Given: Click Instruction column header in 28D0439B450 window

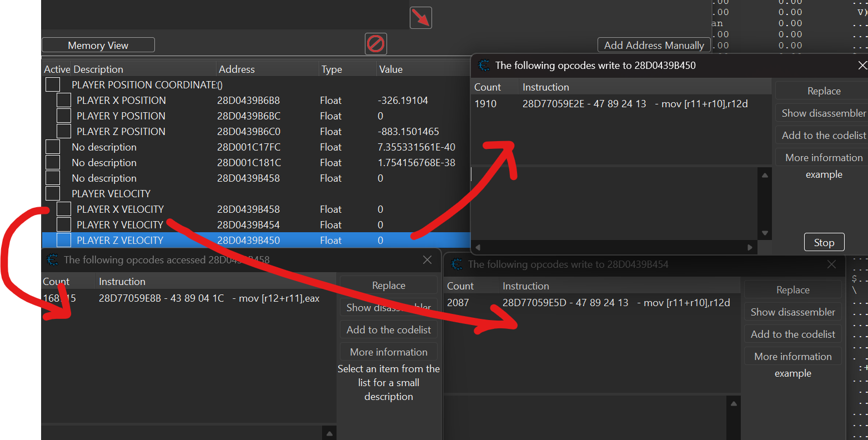Looking at the screenshot, I should (645, 87).
